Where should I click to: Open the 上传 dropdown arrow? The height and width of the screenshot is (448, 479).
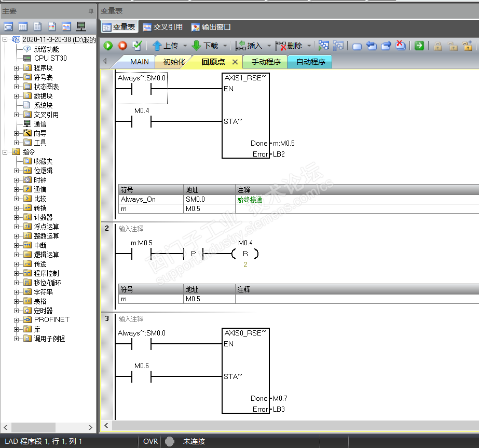[x=185, y=46]
